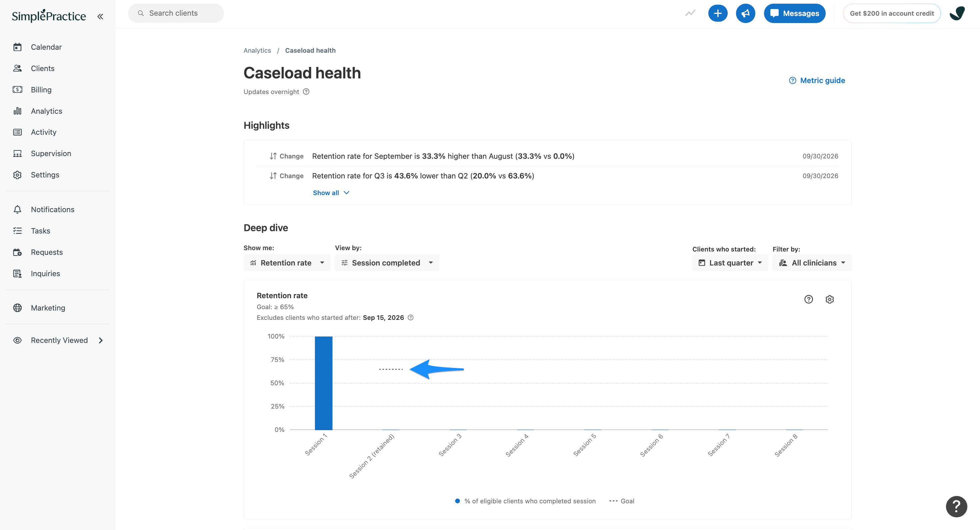Open the Metric guide link

817,80
